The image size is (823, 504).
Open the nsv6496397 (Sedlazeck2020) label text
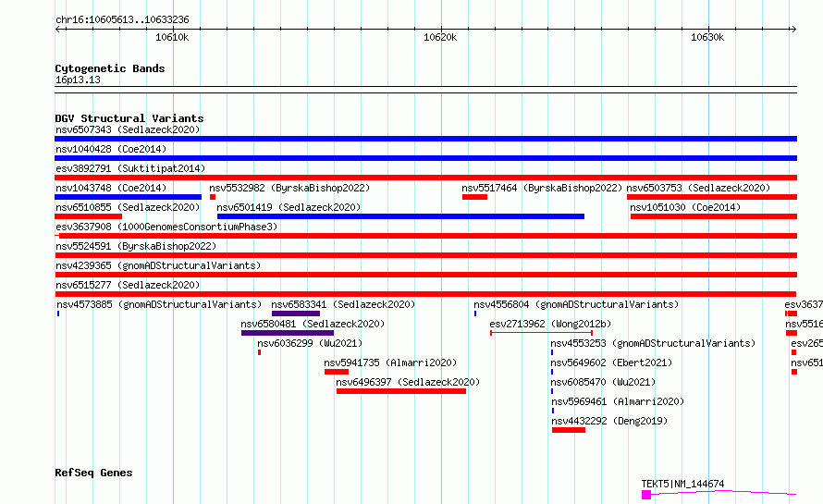[x=408, y=382]
